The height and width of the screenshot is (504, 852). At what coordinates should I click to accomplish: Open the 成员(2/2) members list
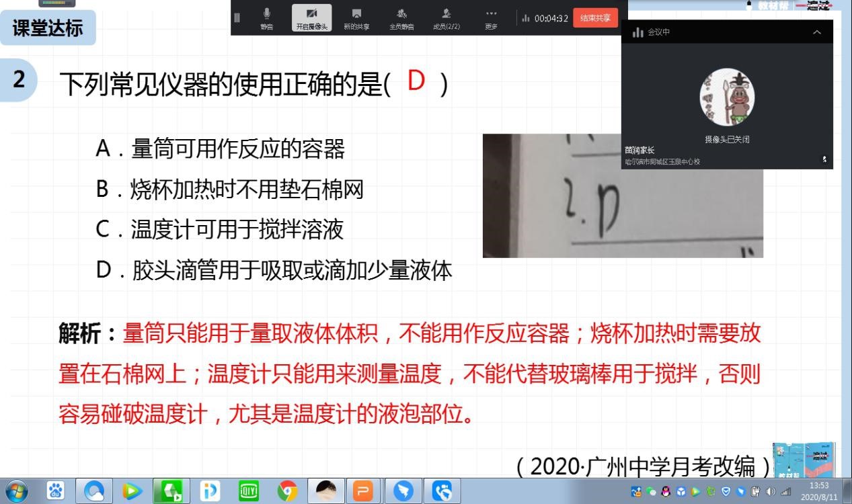coord(447,18)
